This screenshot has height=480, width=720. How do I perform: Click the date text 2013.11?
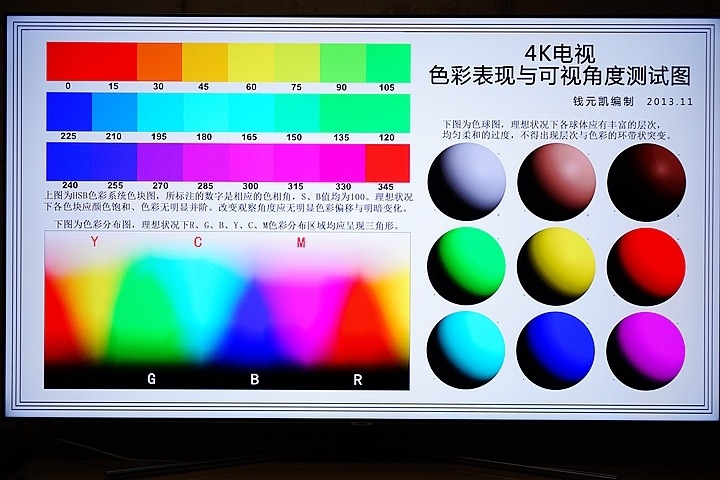pos(670,102)
